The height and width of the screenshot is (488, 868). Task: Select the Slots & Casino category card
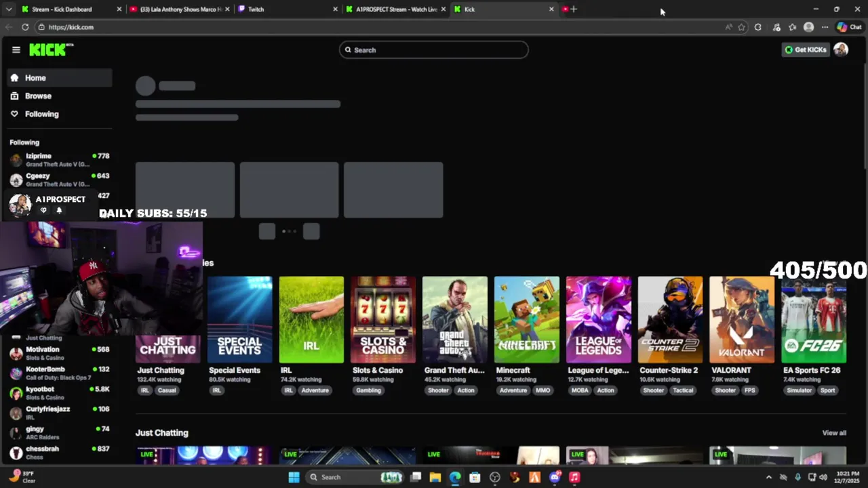click(383, 320)
